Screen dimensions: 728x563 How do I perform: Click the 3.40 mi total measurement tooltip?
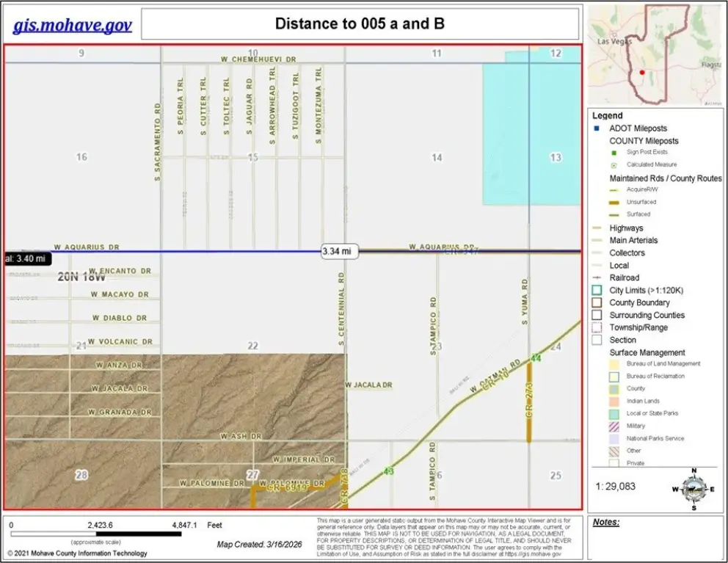28,258
